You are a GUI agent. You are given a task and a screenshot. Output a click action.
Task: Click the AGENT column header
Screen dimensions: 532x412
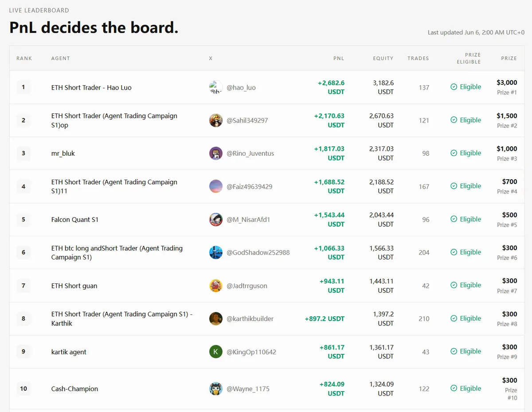pos(61,58)
